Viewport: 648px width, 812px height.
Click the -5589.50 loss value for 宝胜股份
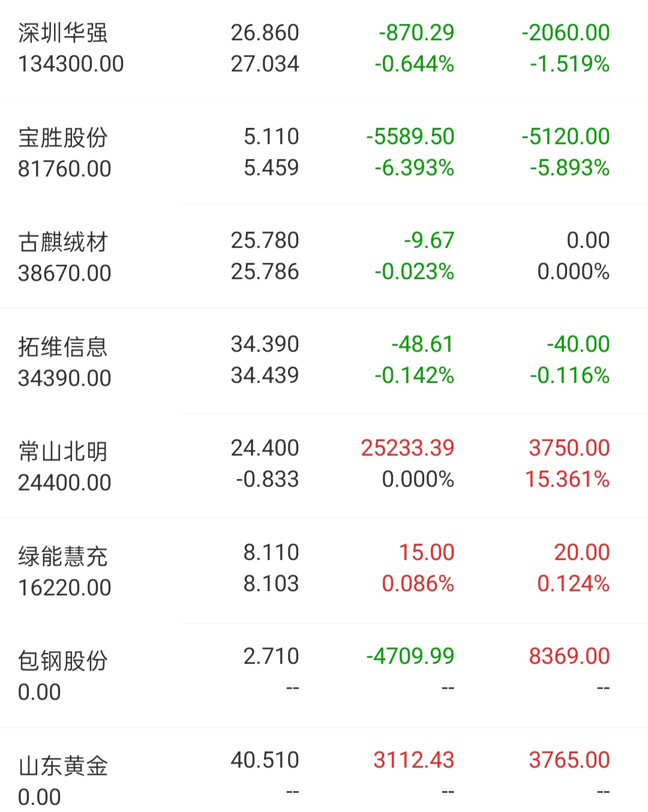[x=410, y=136]
